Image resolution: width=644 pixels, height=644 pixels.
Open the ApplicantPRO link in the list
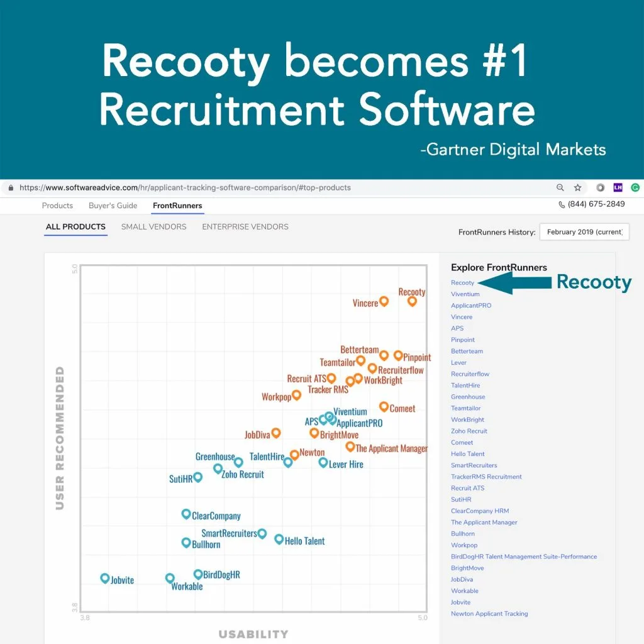tap(471, 306)
